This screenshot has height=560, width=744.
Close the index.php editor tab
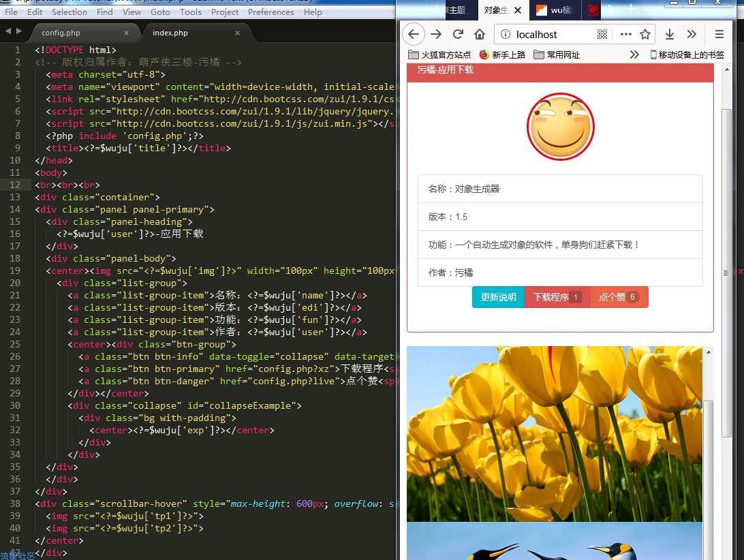click(237, 33)
